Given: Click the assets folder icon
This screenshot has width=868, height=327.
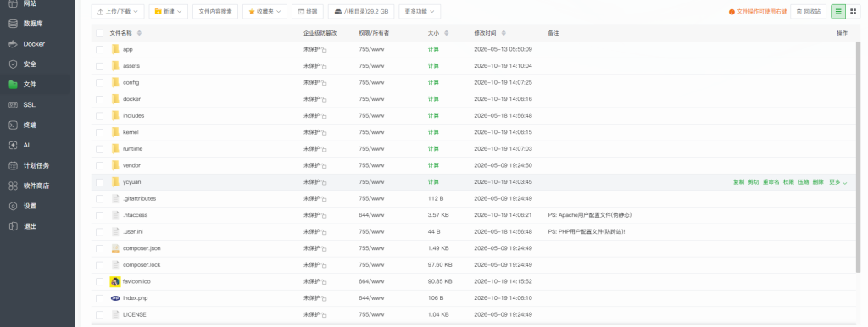Looking at the screenshot, I should [115, 66].
